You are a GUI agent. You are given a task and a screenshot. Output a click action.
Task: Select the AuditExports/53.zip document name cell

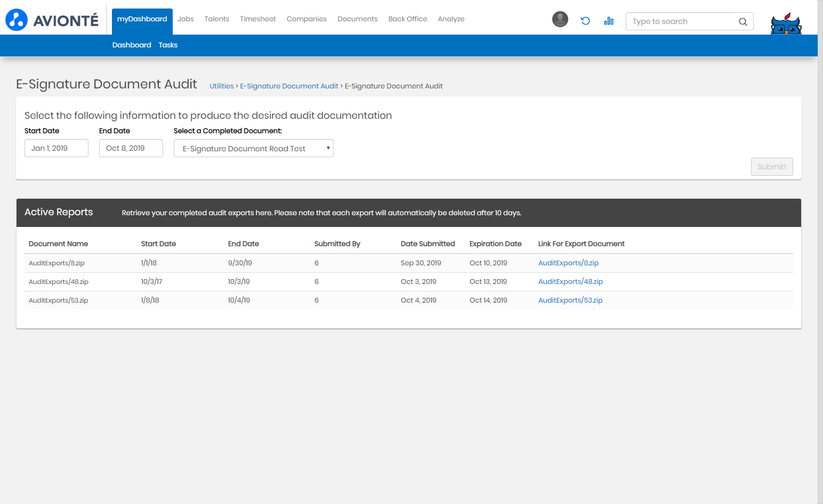(x=59, y=300)
